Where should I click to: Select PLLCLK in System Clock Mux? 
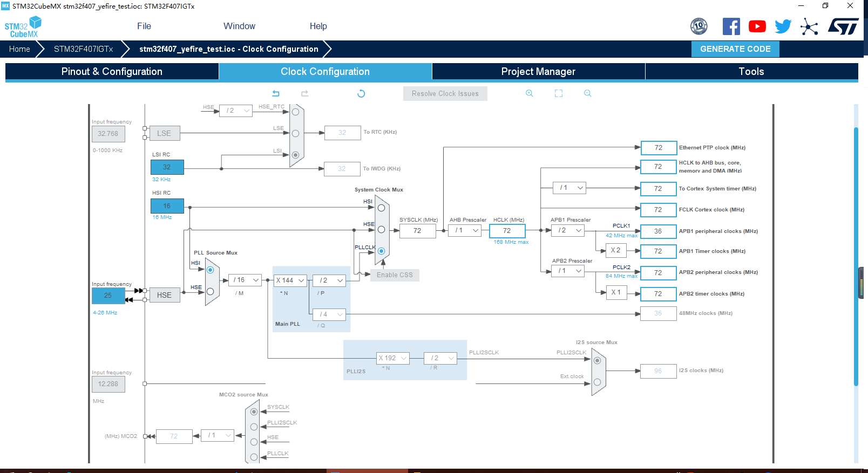point(381,251)
